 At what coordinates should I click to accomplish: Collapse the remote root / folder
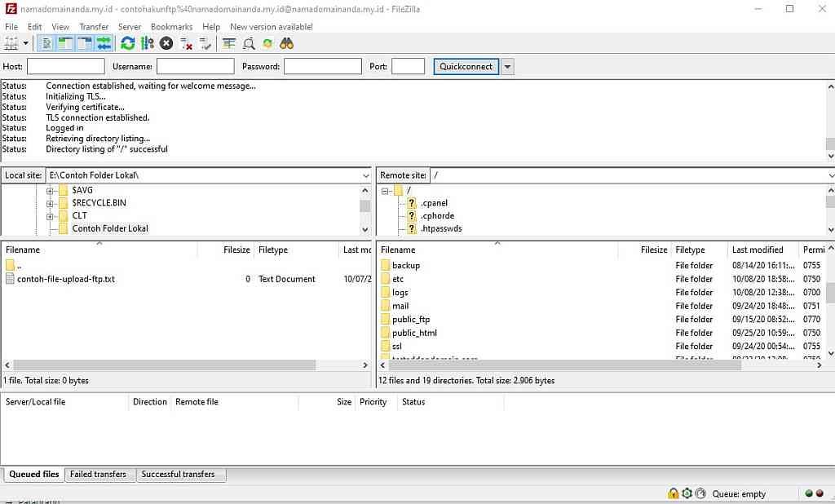[x=385, y=191]
